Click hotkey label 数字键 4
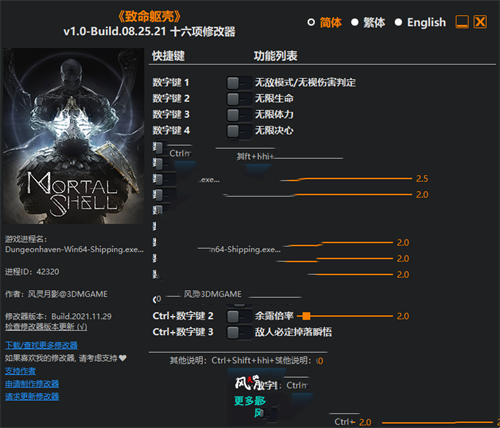This screenshot has height=428, width=500. [171, 131]
